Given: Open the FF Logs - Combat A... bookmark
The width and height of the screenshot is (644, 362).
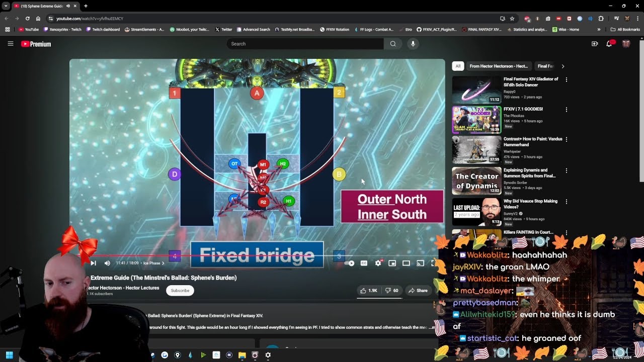Looking at the screenshot, I should pyautogui.click(x=374, y=30).
